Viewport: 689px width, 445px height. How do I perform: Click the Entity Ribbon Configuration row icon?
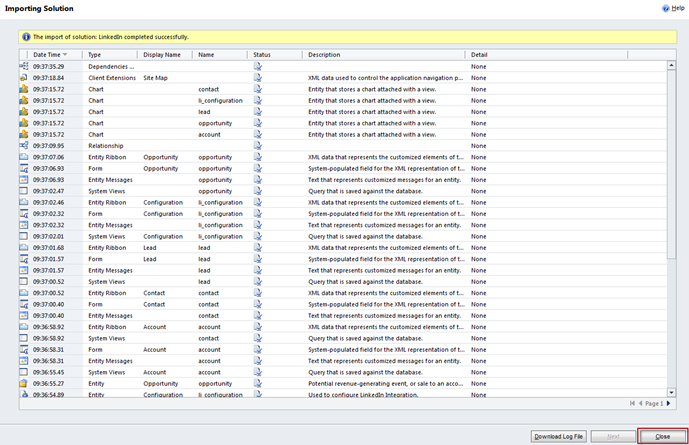[24, 203]
